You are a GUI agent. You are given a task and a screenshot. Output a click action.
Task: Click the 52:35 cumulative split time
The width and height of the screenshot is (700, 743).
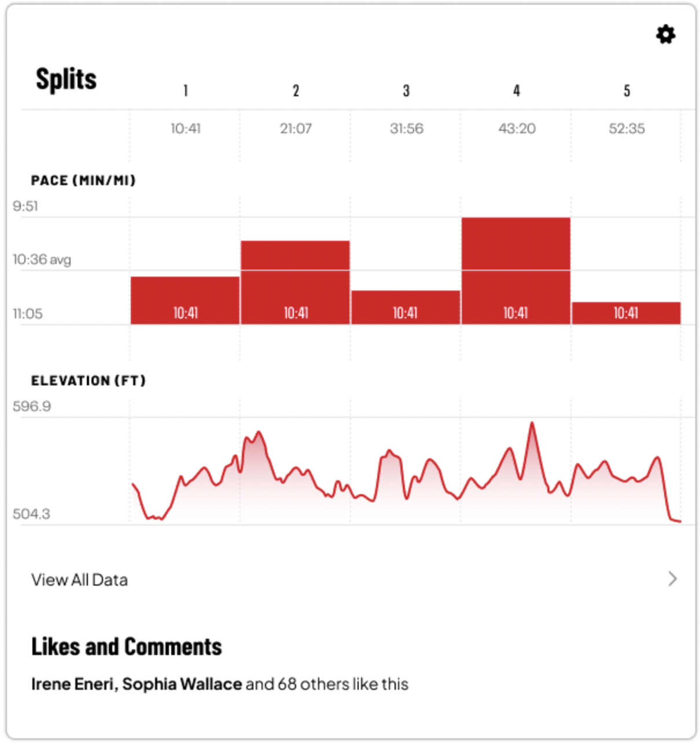(627, 128)
